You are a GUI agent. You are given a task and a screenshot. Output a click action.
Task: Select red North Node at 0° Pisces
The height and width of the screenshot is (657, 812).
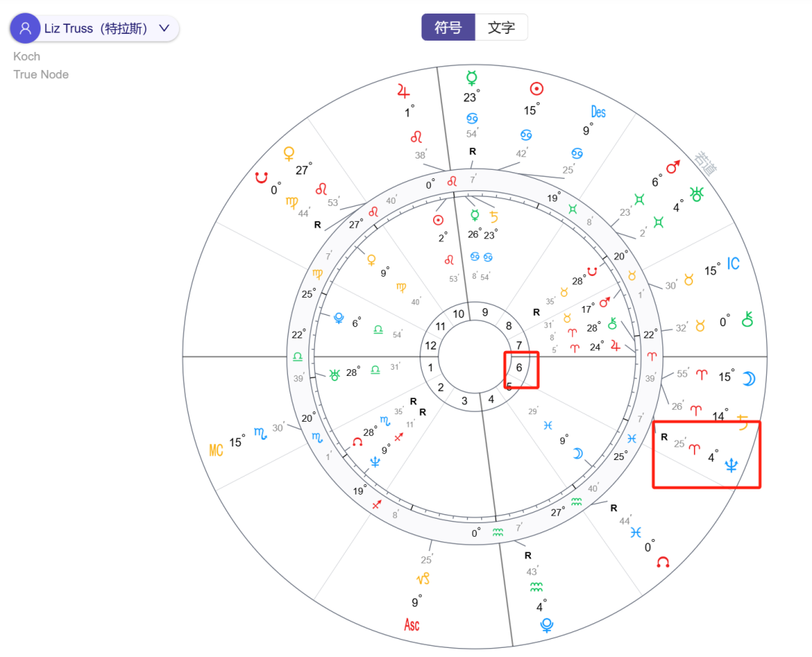663,562
